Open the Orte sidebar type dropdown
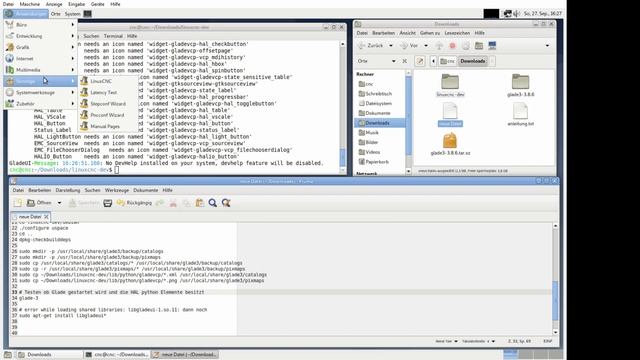This screenshot has width=640, height=360. pyautogui.click(x=376, y=61)
